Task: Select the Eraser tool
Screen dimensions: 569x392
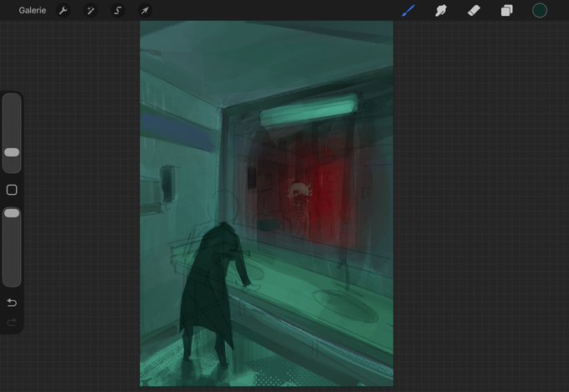Action: 474,11
